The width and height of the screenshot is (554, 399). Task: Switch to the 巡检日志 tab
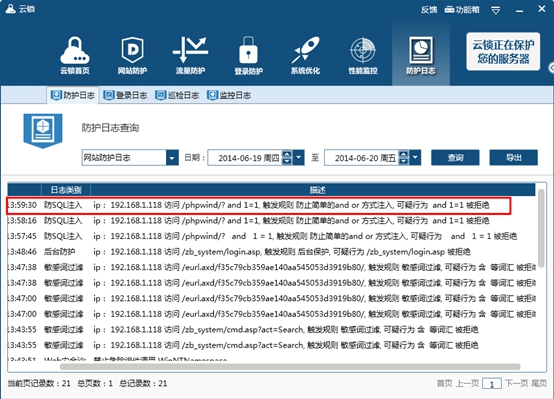click(177, 95)
